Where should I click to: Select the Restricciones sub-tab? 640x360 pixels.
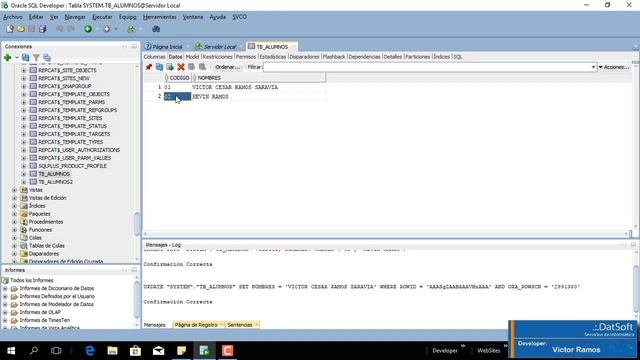217,57
